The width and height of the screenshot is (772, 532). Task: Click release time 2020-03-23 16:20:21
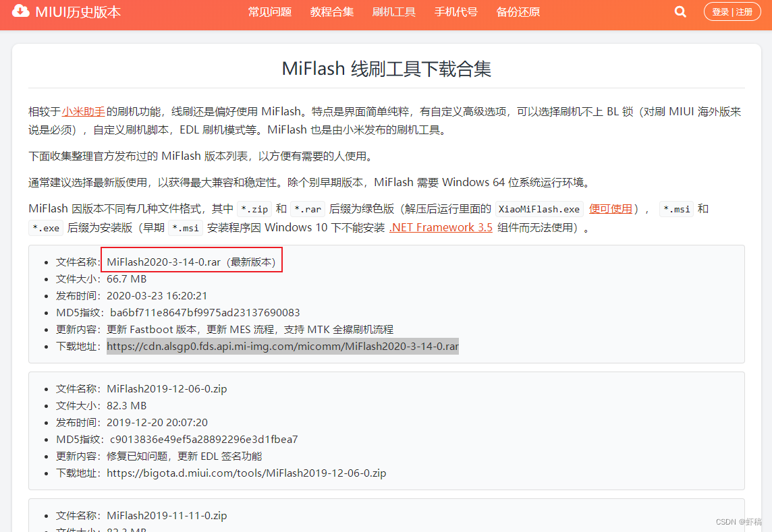click(157, 296)
